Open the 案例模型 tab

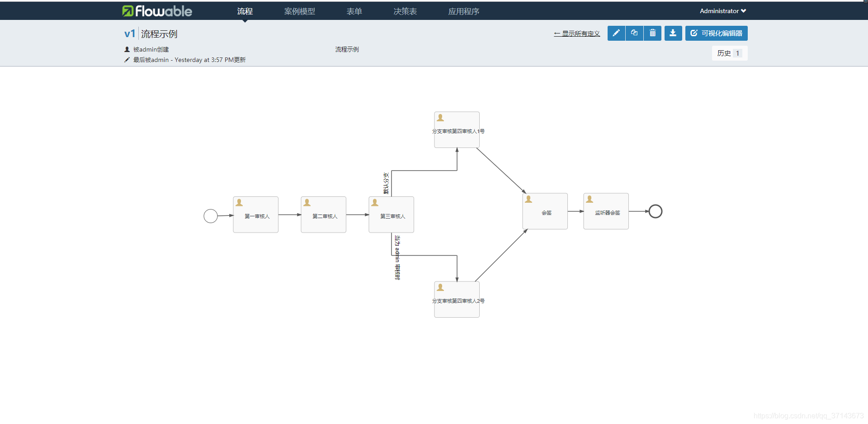pos(300,11)
